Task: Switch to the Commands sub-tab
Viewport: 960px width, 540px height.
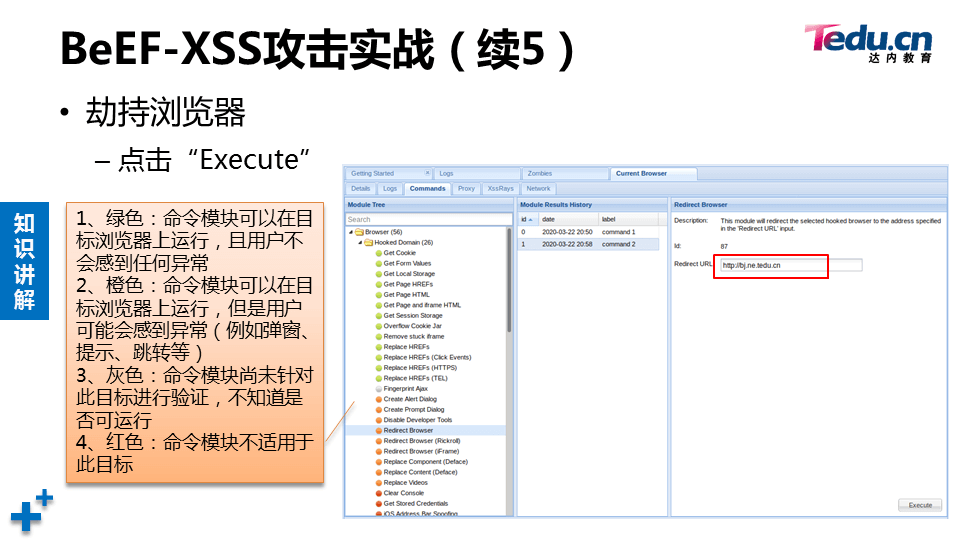Action: [427, 189]
